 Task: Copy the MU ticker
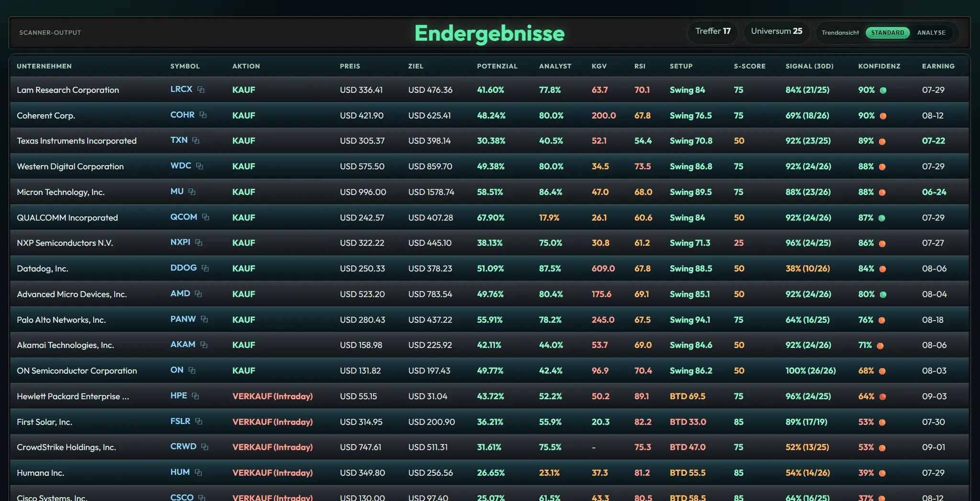pos(192,192)
